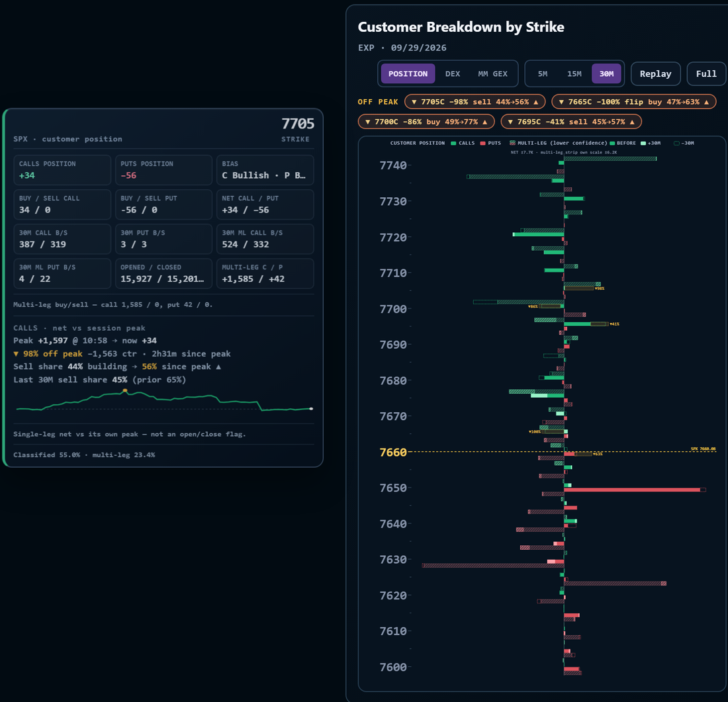Screen dimensions: 728x702
Task: Click the long hatched red bar at 7630
Action: coord(493,566)
